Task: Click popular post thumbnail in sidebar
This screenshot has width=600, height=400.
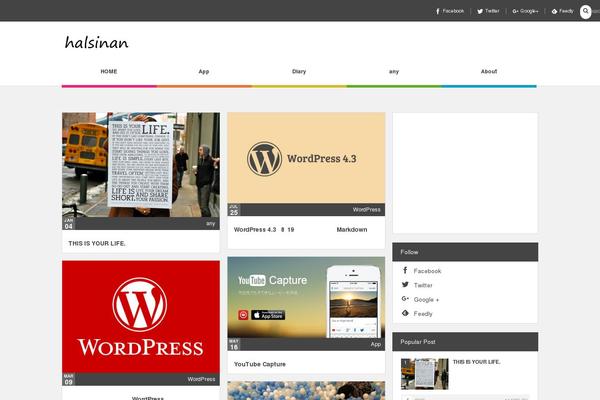Action: click(424, 374)
